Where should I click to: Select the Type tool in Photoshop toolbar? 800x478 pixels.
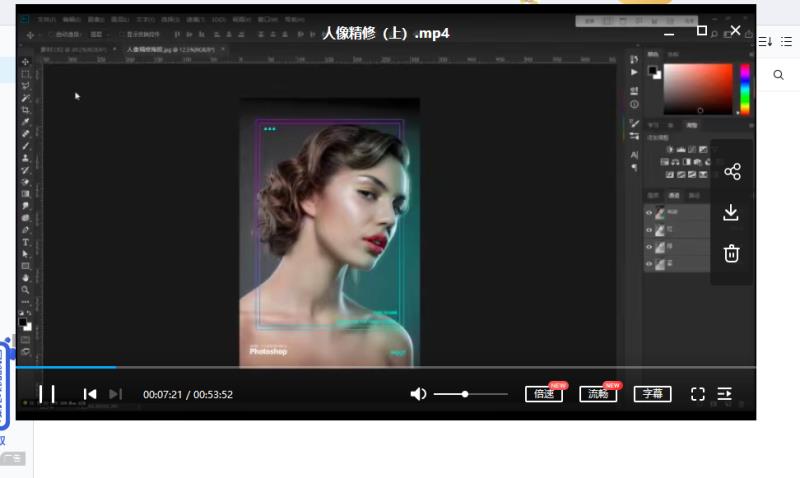coord(26,242)
